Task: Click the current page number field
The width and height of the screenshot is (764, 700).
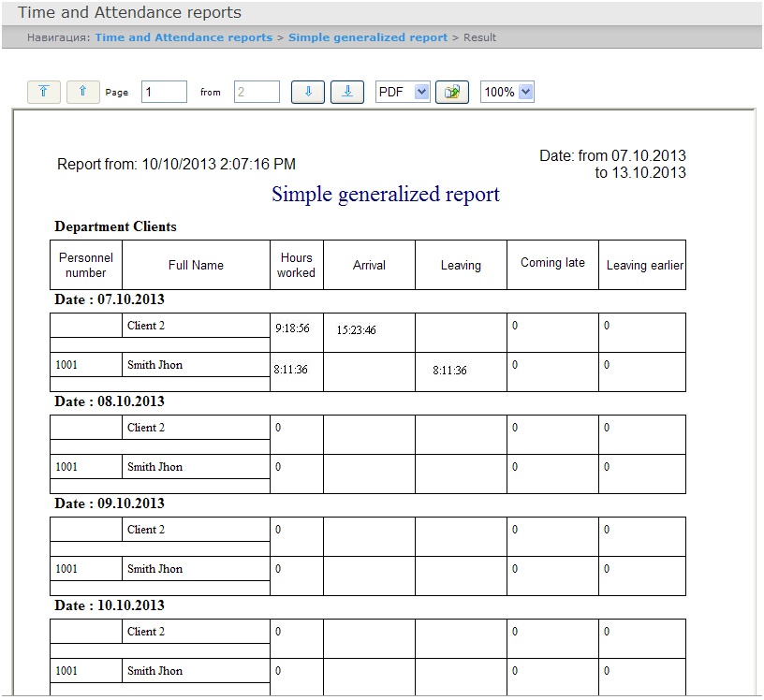Action: pos(164,92)
